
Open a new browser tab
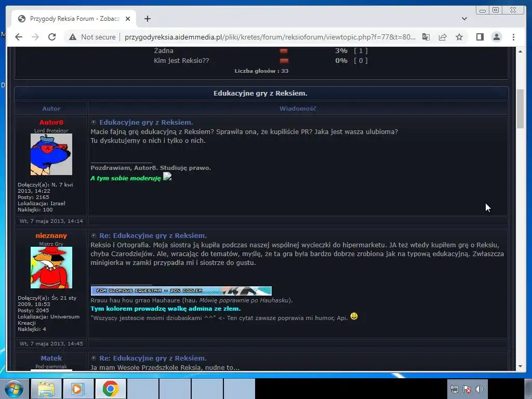pos(147,19)
